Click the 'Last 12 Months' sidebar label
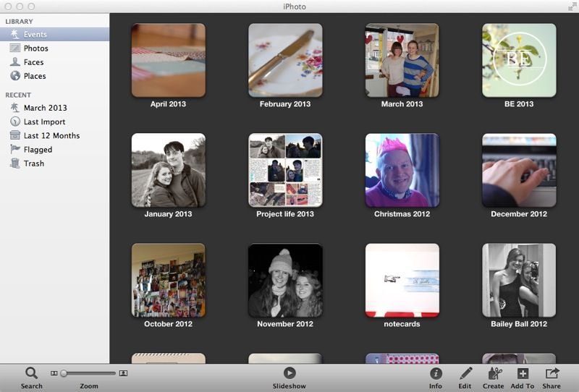 point(51,135)
